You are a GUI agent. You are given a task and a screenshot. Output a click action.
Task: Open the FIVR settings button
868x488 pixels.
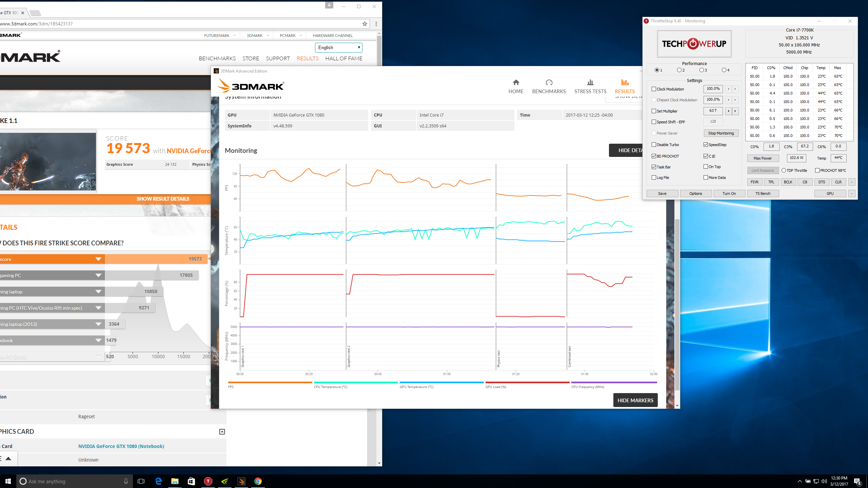754,182
